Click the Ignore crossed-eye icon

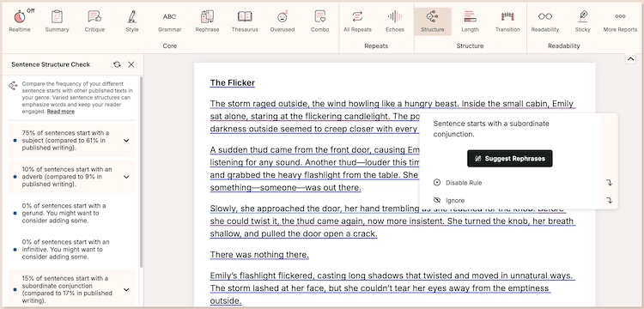(437, 200)
